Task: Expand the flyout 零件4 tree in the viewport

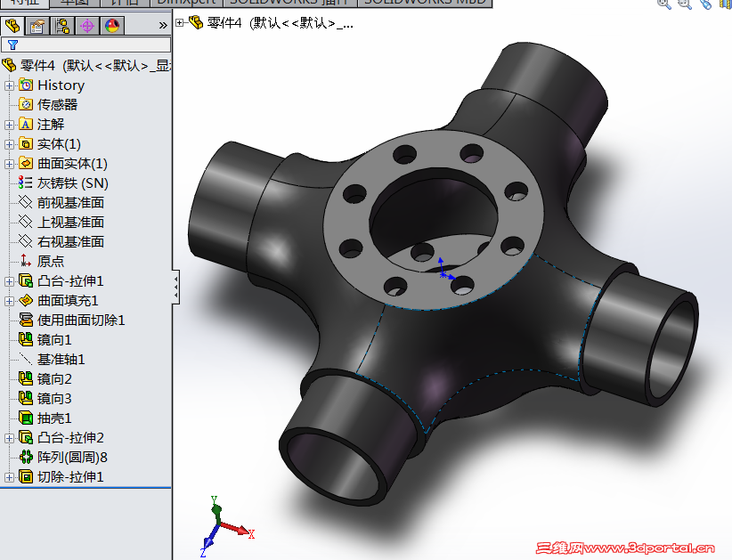Action: pyautogui.click(x=180, y=22)
